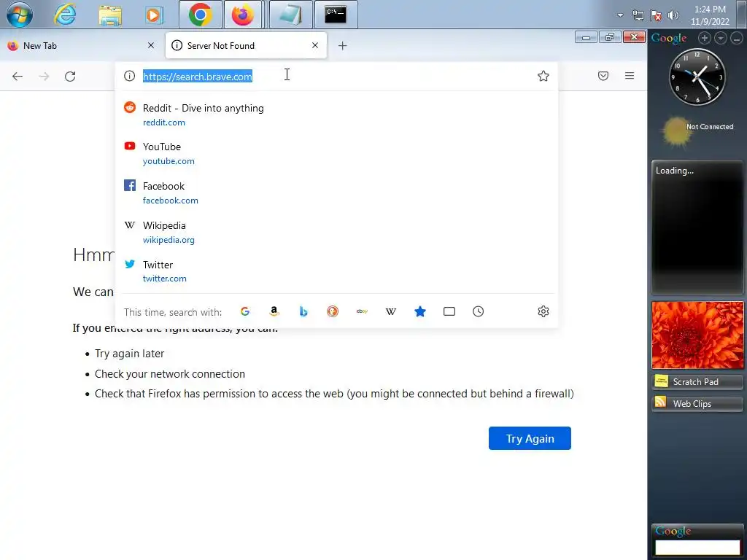
Task: Switch to Firefox in the taskbar
Action: coord(242,15)
